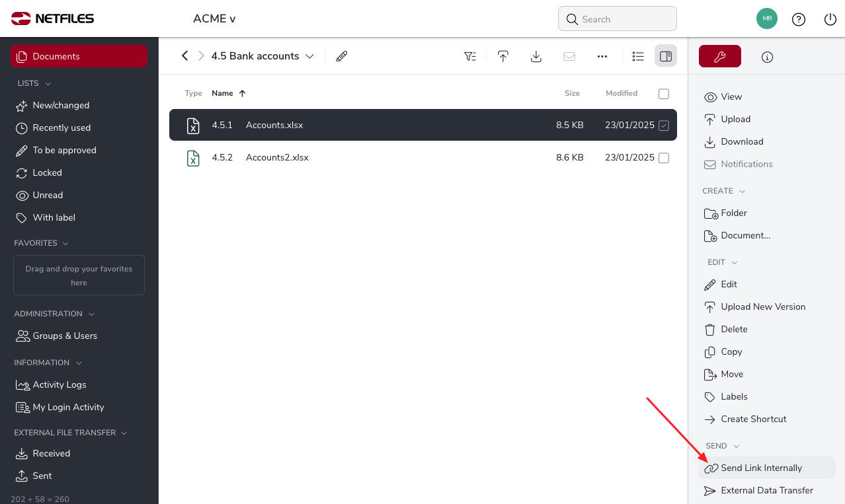
Task: Switch to the info tab
Action: coord(767,57)
